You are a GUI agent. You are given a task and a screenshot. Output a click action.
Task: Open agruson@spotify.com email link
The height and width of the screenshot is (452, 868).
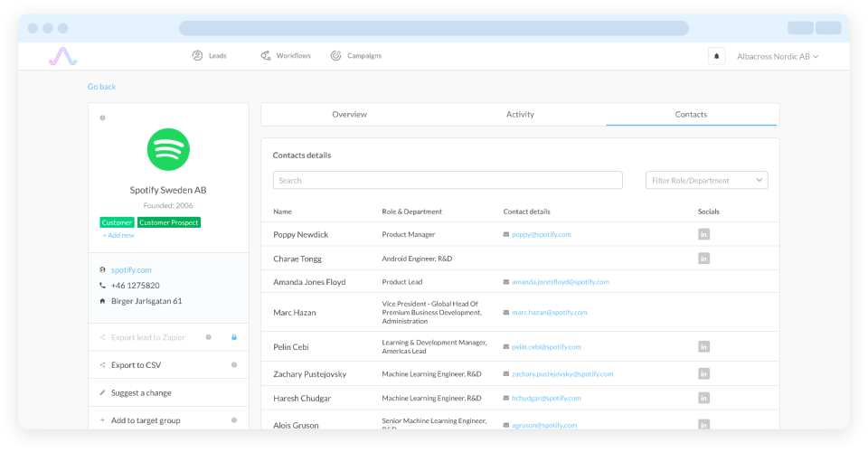[x=544, y=426]
